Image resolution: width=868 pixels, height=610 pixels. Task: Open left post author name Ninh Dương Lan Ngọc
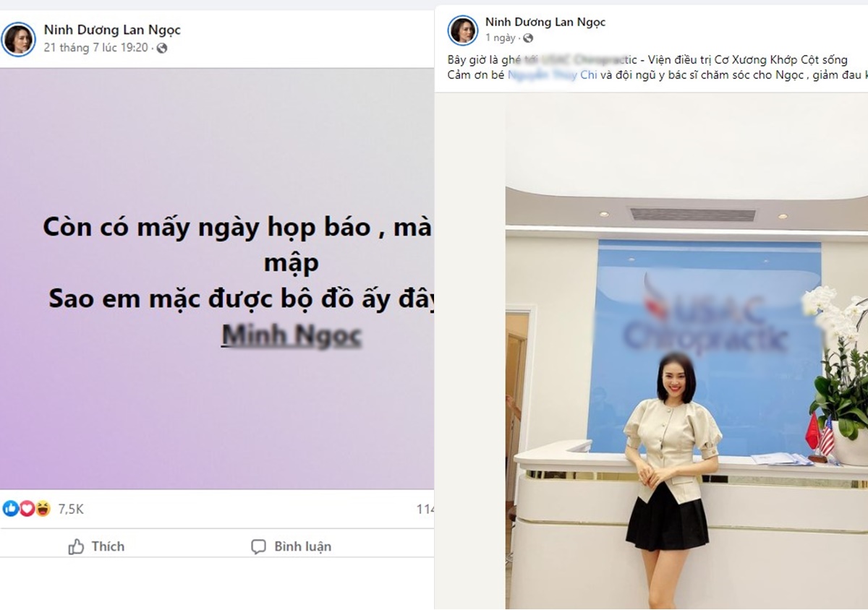(x=112, y=30)
